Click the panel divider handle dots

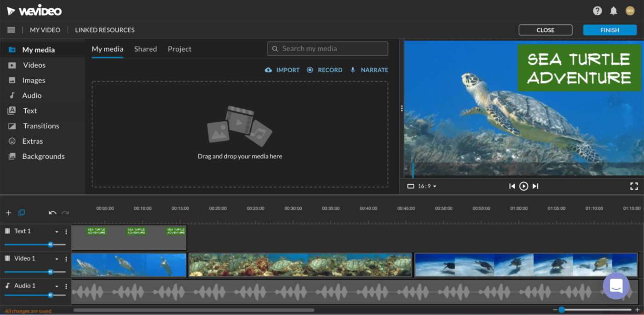[x=402, y=109]
